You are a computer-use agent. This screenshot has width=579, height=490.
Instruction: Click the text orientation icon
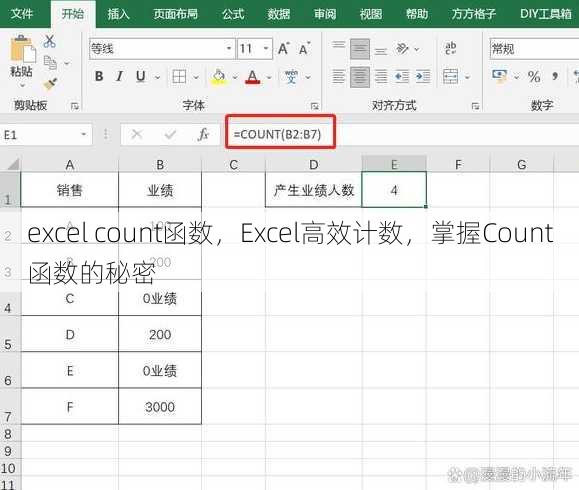coord(402,49)
